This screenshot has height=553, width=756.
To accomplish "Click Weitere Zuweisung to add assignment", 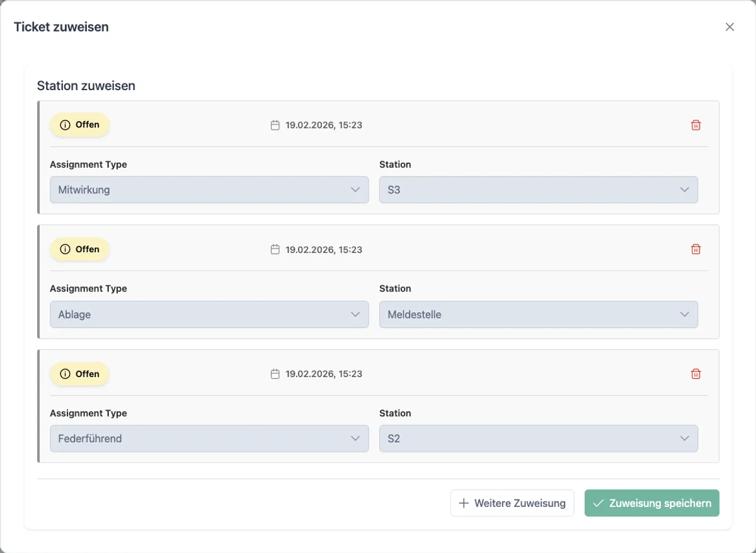I will [512, 503].
